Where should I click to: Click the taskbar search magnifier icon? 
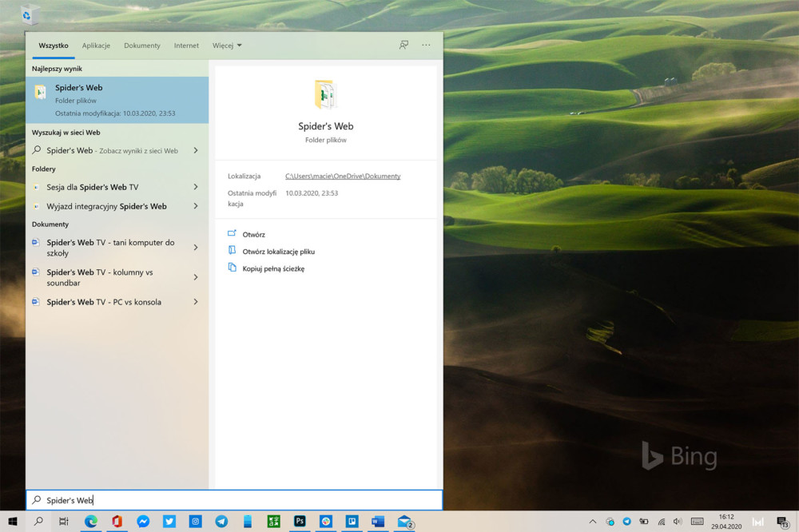click(x=38, y=522)
